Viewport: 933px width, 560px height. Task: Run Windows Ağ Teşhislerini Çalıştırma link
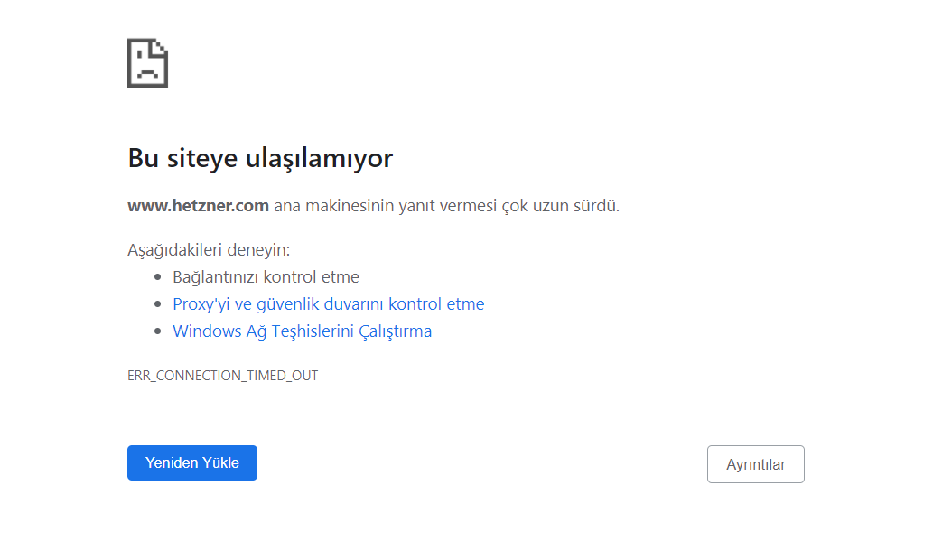(x=303, y=331)
